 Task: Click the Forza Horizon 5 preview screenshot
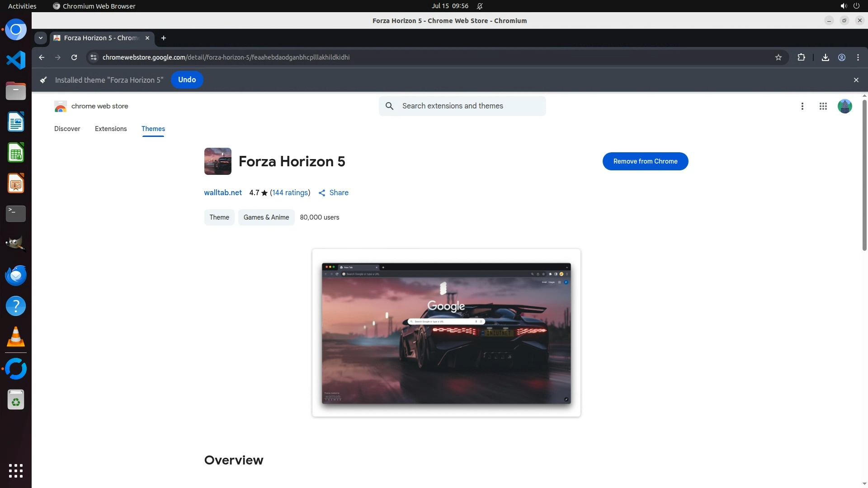446,333
